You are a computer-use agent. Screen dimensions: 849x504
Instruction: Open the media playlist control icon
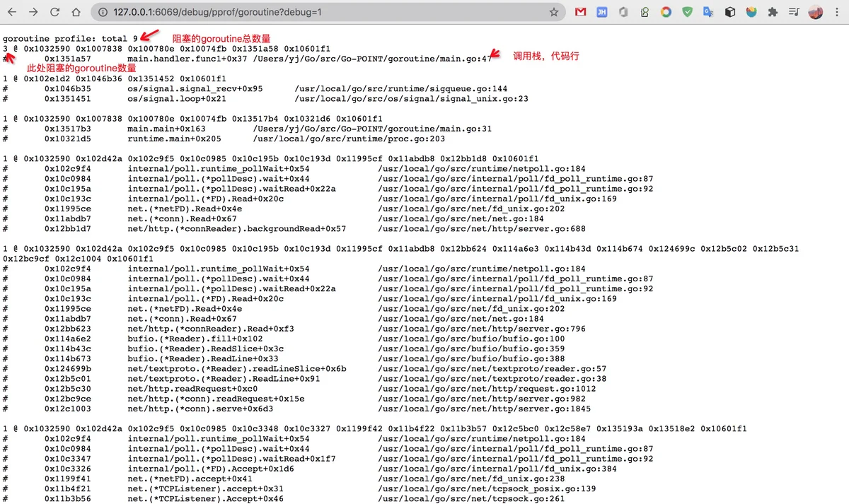click(794, 12)
